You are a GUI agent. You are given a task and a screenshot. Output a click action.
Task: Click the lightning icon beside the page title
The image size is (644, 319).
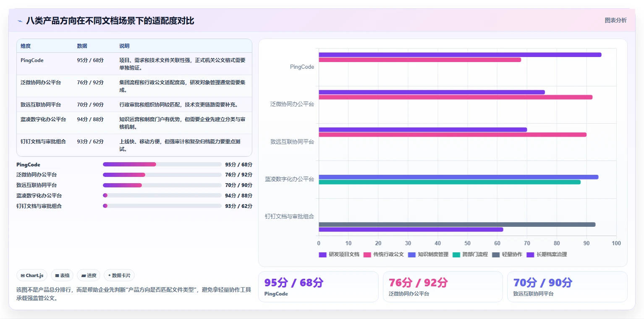point(20,21)
